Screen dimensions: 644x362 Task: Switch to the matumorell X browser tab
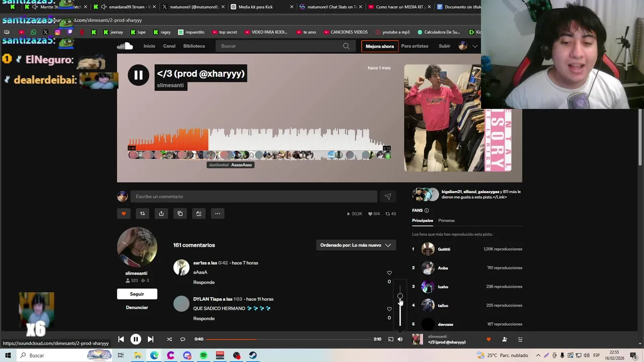[x=194, y=7]
